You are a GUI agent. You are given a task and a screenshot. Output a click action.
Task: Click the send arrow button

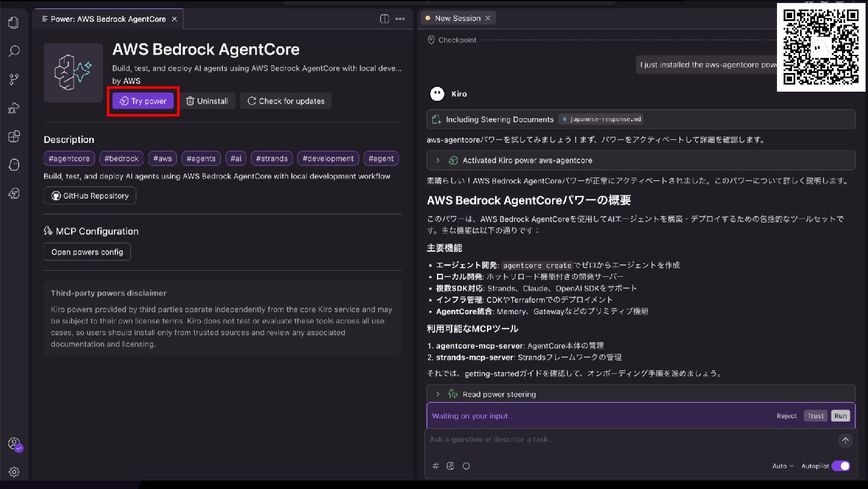pyautogui.click(x=845, y=440)
